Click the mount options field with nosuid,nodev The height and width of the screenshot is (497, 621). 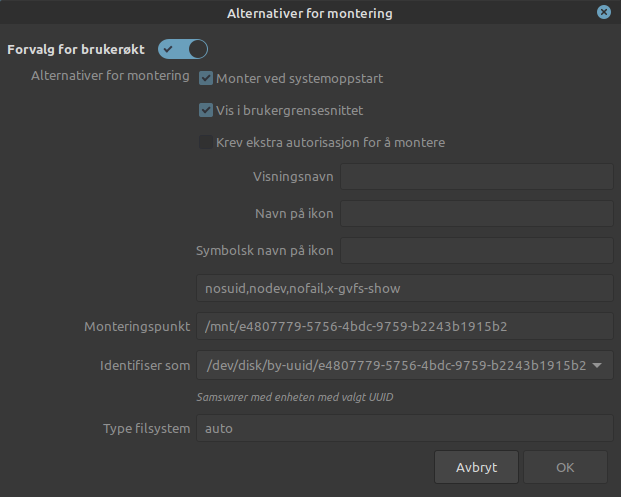point(405,288)
